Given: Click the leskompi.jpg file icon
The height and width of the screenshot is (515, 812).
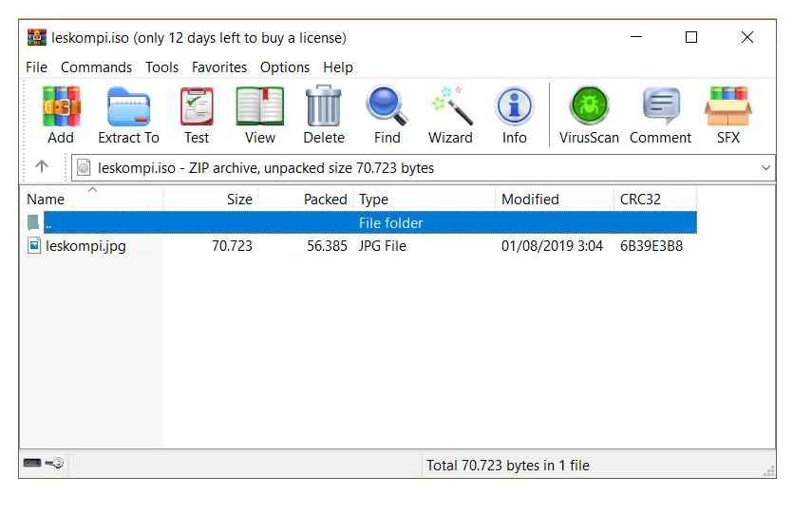Looking at the screenshot, I should pos(34,245).
